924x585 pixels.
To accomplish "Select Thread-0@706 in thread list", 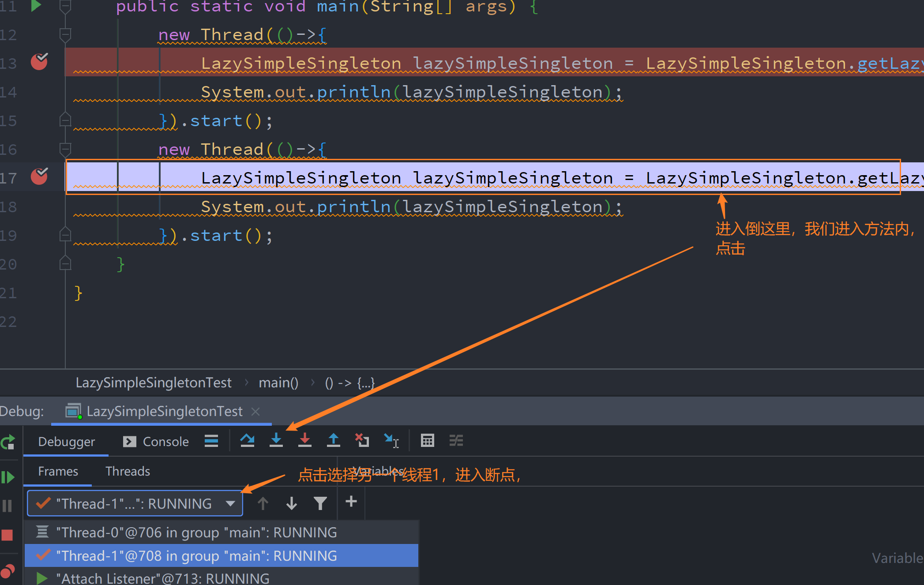I will pyautogui.click(x=196, y=532).
